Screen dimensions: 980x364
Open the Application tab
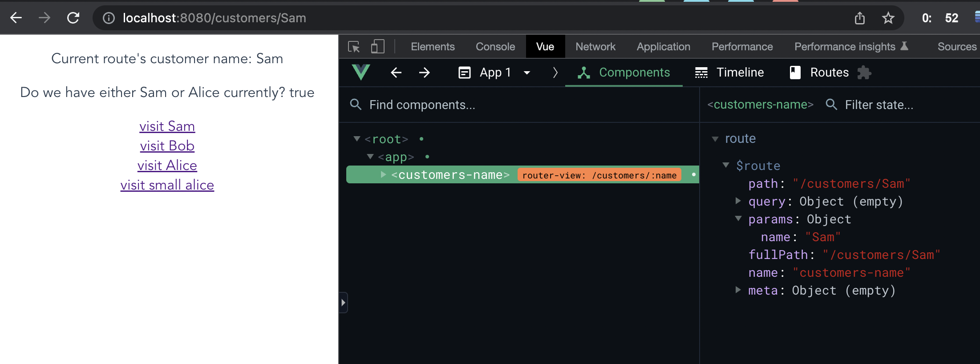tap(664, 47)
